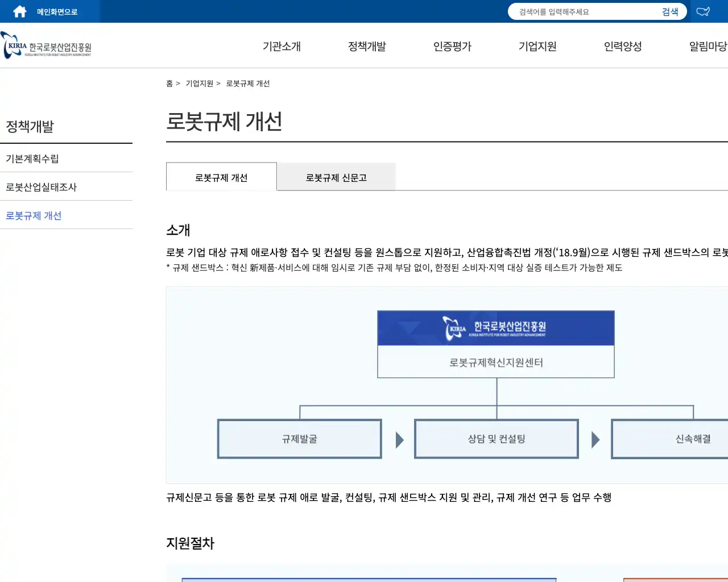Switch to the 로봇규제 신문고 tab

(x=336, y=177)
